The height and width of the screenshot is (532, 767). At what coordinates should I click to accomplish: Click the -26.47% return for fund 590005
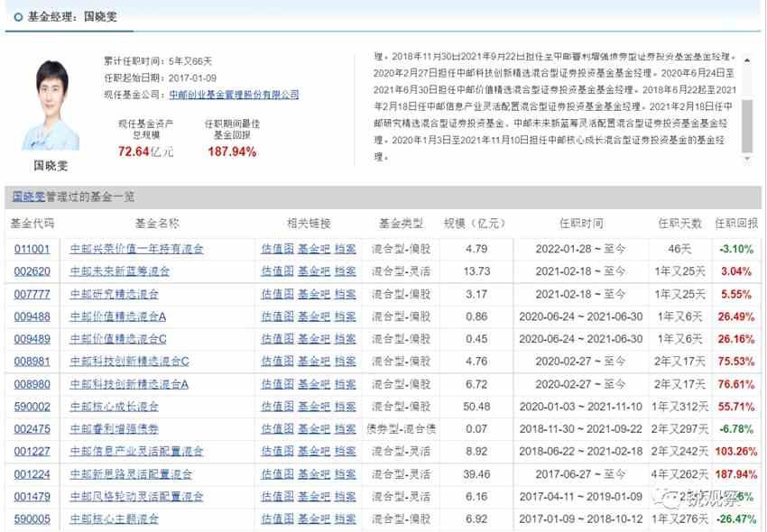tap(735, 518)
